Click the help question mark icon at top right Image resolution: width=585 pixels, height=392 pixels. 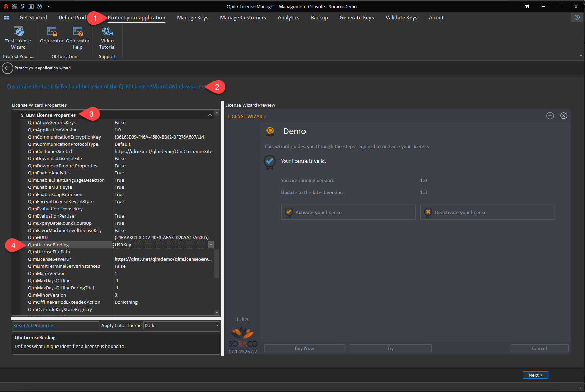tap(577, 18)
